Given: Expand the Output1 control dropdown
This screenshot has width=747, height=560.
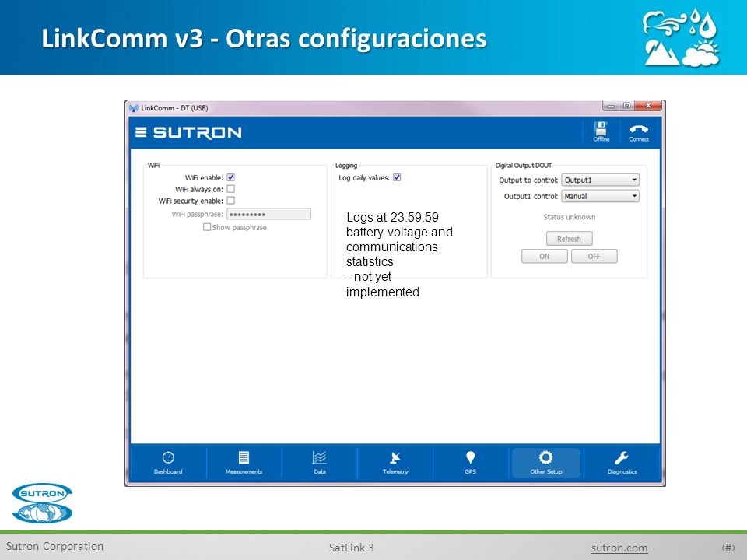Looking at the screenshot, I should click(600, 196).
